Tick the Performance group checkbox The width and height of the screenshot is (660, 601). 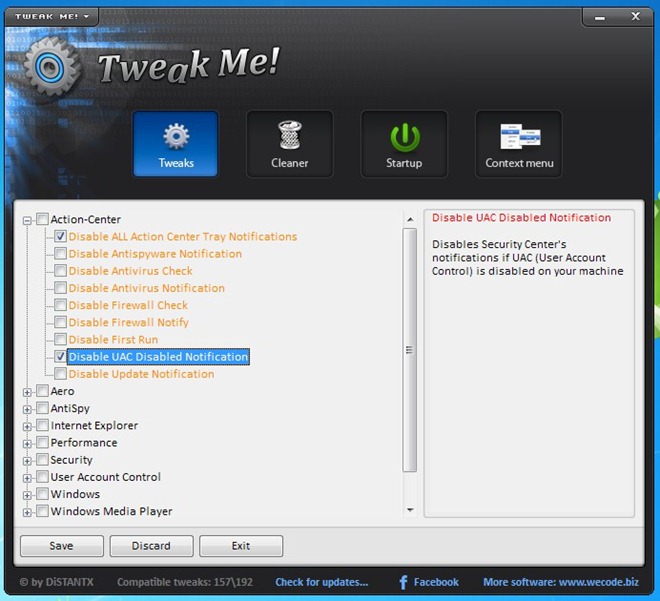(x=42, y=443)
